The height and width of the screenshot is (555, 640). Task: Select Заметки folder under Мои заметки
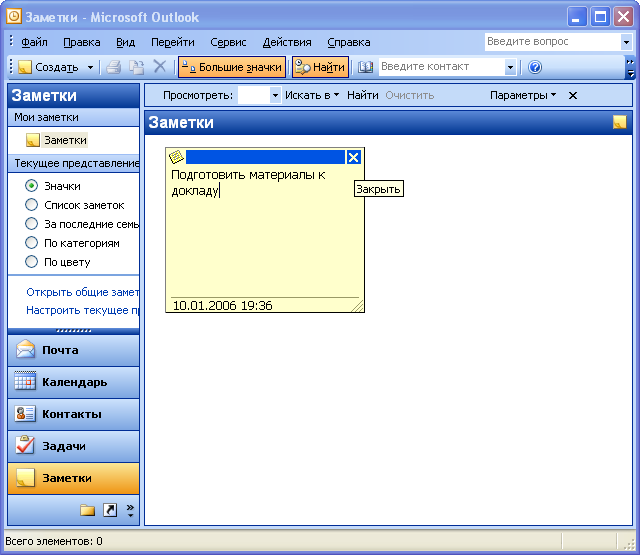[57, 140]
